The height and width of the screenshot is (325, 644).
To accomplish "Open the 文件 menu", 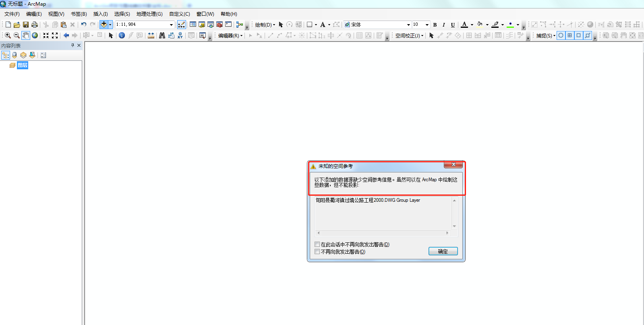I will (12, 14).
